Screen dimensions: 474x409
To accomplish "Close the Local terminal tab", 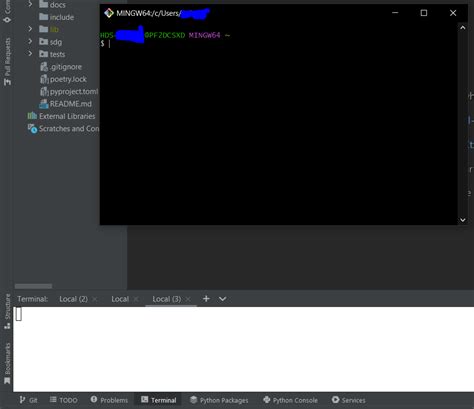I will 136,299.
